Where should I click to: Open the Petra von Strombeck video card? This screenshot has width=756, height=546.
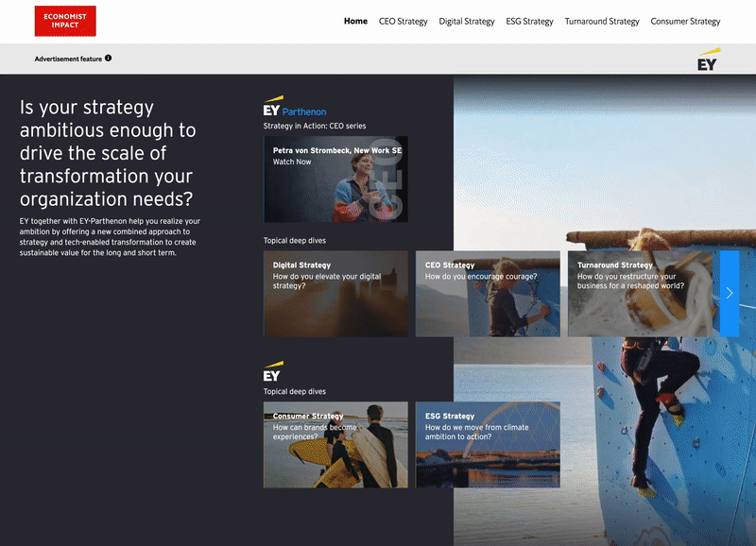[x=335, y=179]
